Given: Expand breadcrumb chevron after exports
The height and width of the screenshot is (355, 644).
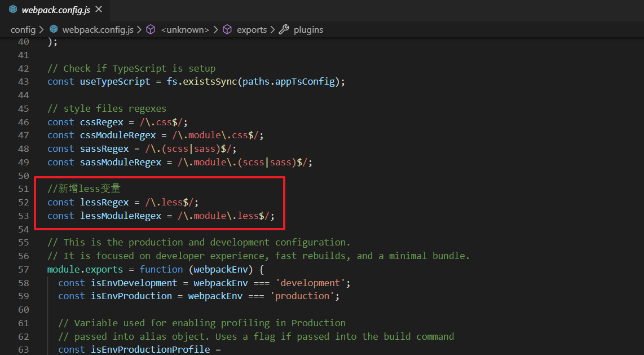Looking at the screenshot, I should pos(272,29).
